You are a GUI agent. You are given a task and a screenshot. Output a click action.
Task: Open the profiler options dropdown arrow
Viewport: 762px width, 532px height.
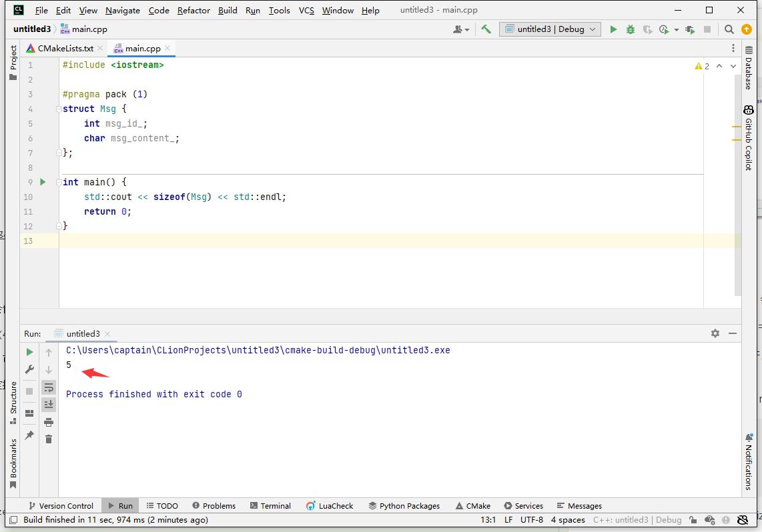coord(676,30)
